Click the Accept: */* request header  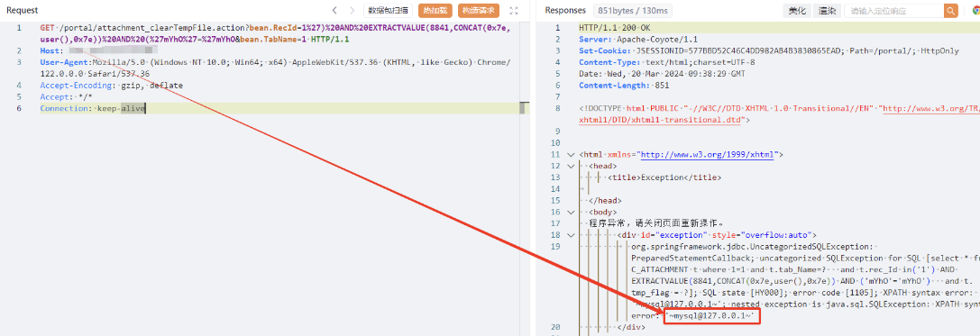click(66, 96)
